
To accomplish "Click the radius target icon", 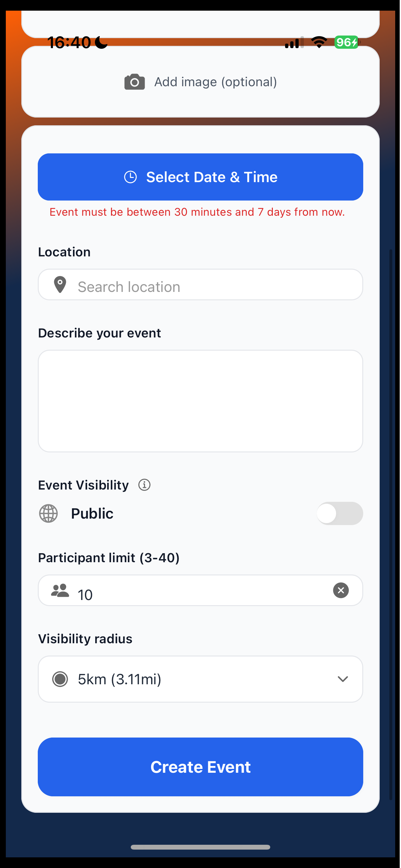I will (60, 679).
